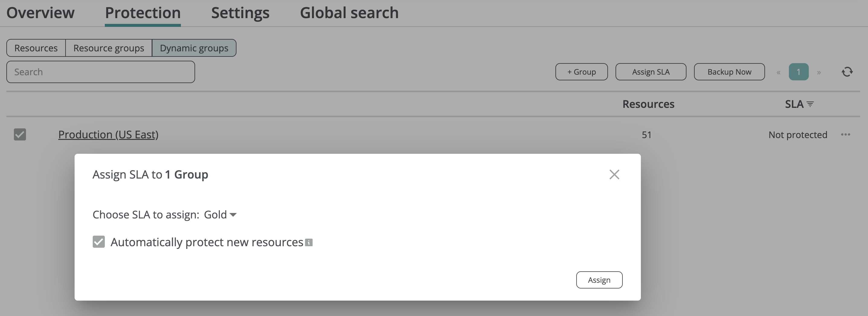Switch to Resource groups view
The image size is (868, 316).
pyautogui.click(x=108, y=48)
